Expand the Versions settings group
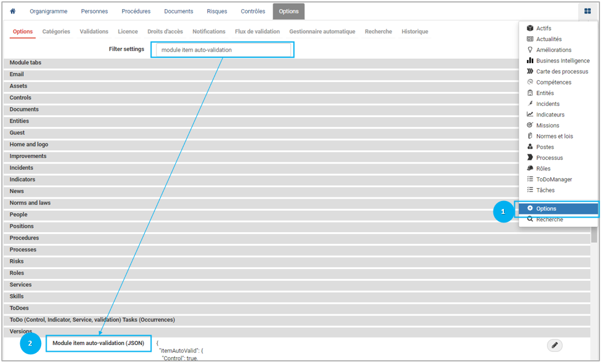Viewport: 605px width, 364px height. tap(21, 331)
